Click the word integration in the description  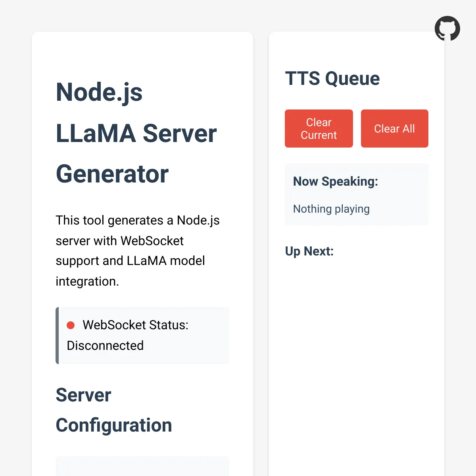click(x=87, y=282)
